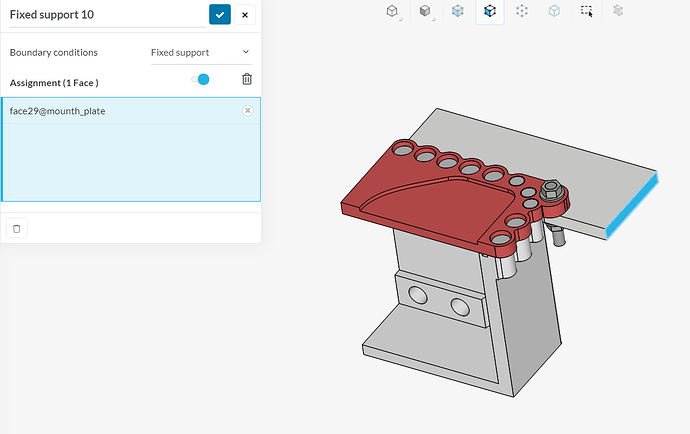This screenshot has width=690, height=434.
Task: Click the Assignment (1 Face) label
Action: click(54, 83)
